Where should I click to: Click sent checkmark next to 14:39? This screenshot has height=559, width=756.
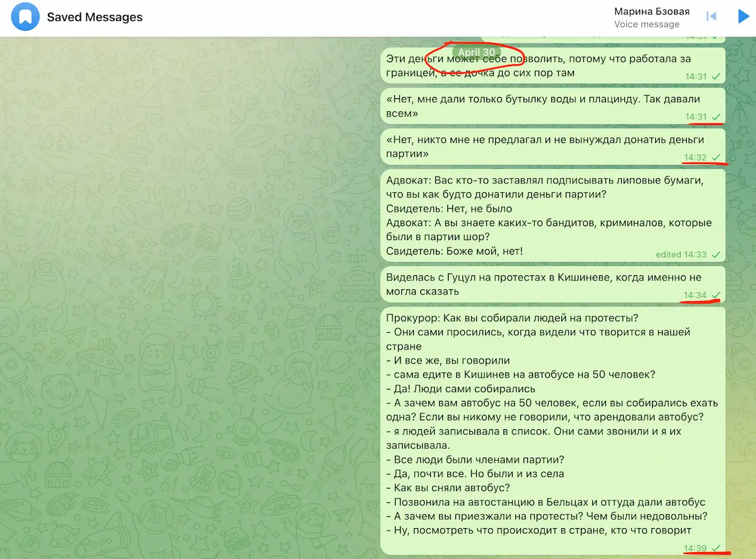(x=716, y=548)
